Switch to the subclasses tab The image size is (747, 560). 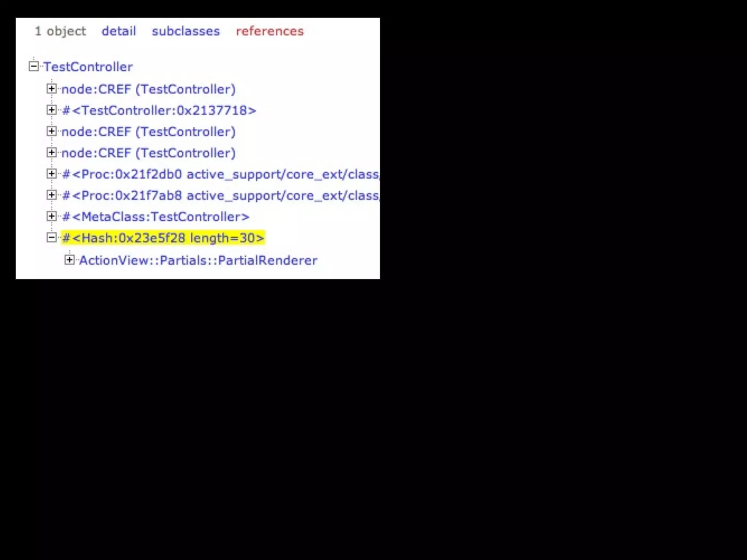(186, 31)
